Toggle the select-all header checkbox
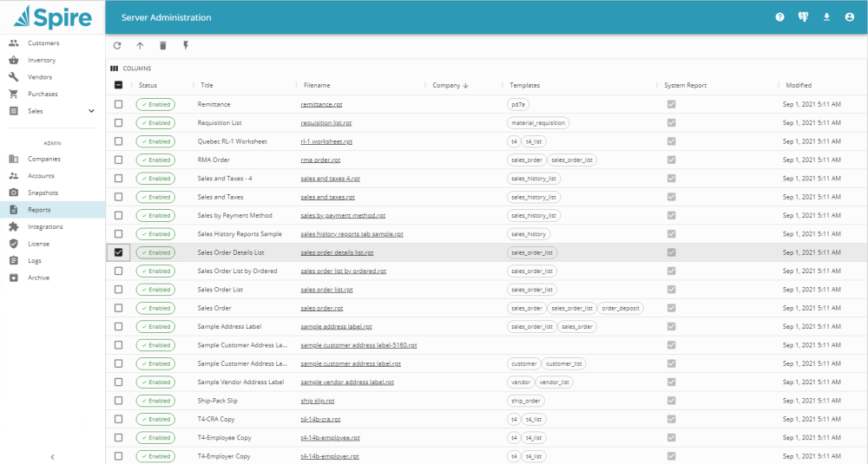The height and width of the screenshot is (464, 868). (x=118, y=85)
